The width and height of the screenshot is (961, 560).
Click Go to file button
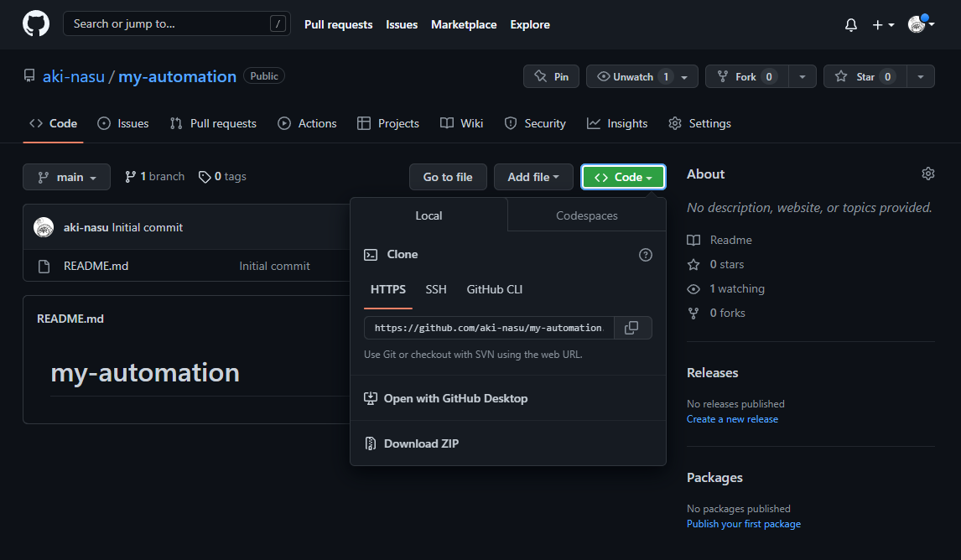click(448, 177)
